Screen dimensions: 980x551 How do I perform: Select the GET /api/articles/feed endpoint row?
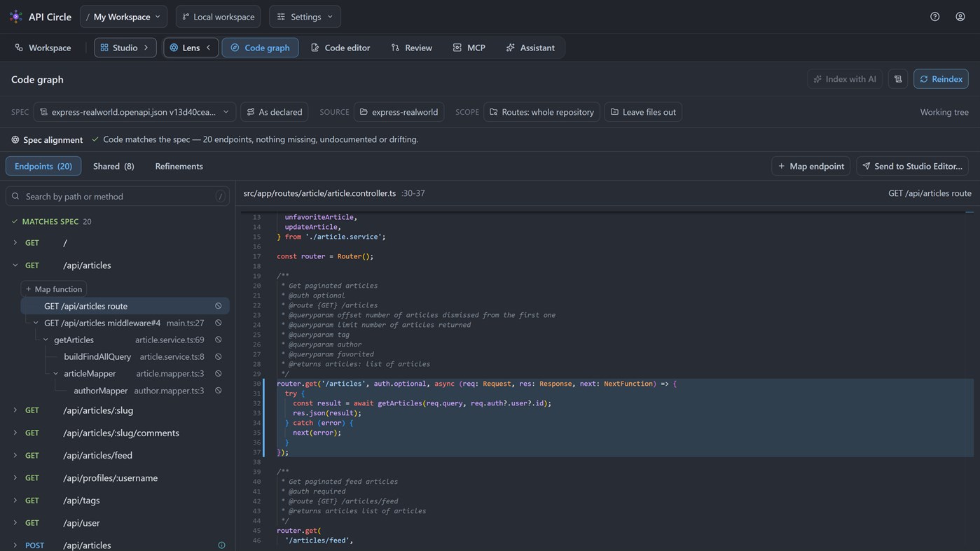coord(118,455)
